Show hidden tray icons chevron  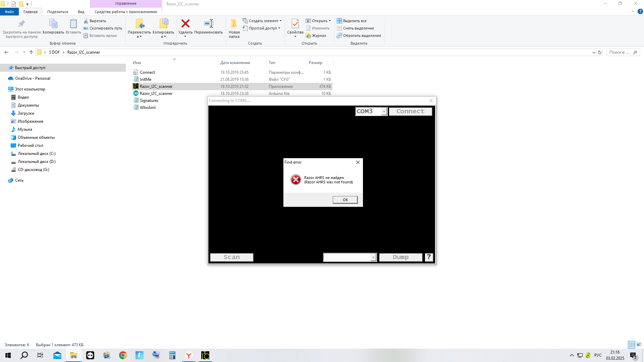[x=572, y=355]
